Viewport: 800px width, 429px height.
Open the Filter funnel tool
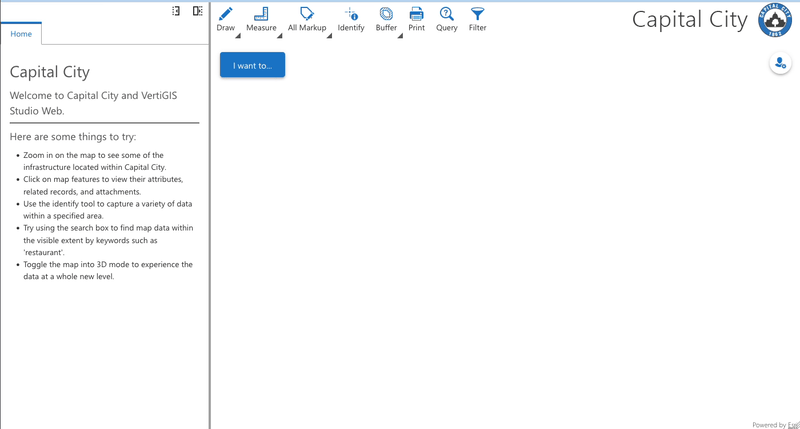478,20
